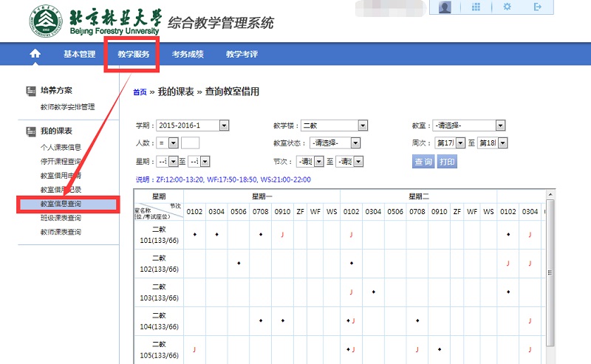This screenshot has width=591, height=364.
Task: Open the settings gear icon
Action: pyautogui.click(x=507, y=7)
